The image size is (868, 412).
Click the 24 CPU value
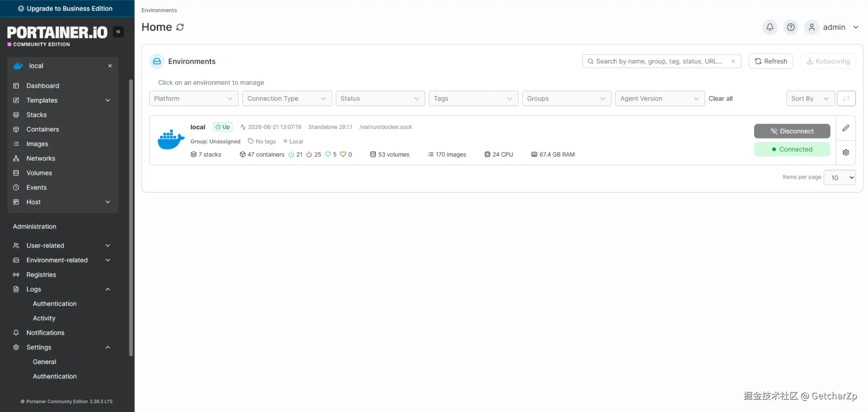point(499,155)
